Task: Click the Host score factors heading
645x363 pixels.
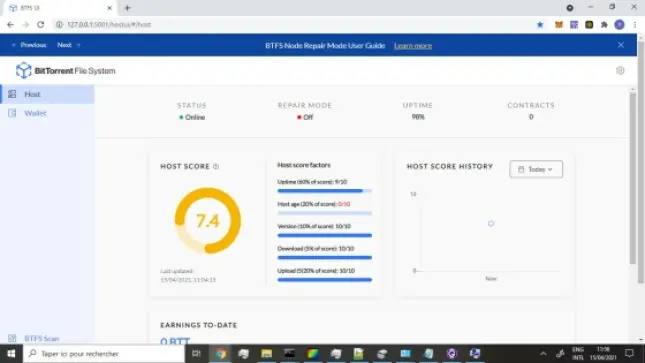Action: [x=304, y=165]
